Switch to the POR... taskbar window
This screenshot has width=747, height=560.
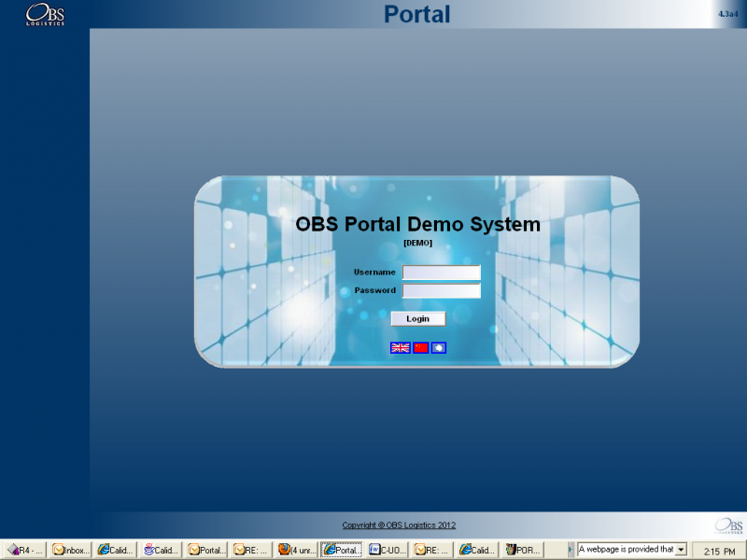tap(523, 550)
